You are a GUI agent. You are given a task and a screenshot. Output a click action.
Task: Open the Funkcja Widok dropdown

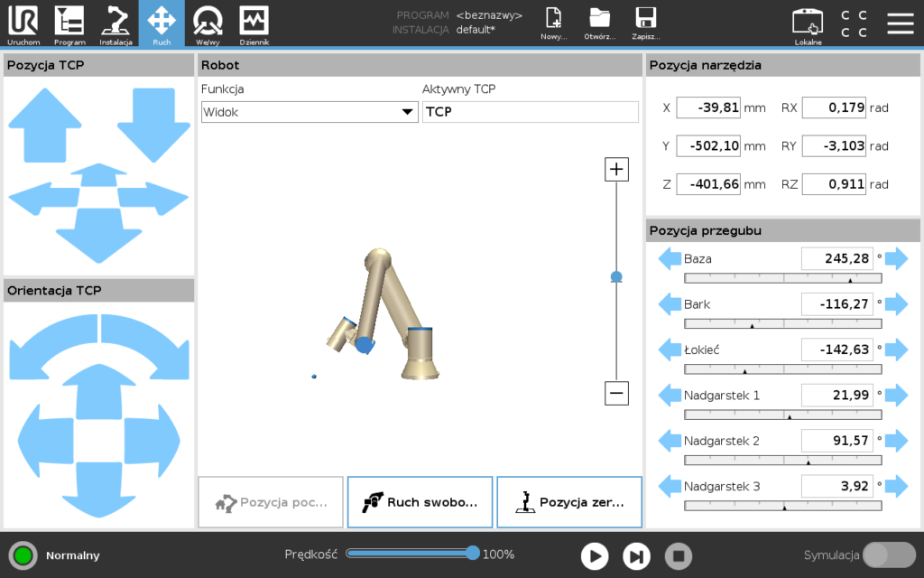(310, 112)
